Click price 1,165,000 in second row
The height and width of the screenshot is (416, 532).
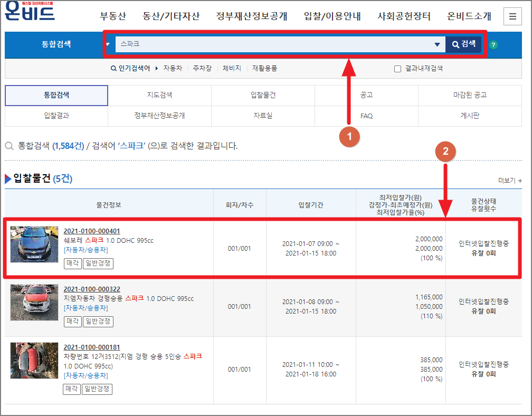[429, 297]
